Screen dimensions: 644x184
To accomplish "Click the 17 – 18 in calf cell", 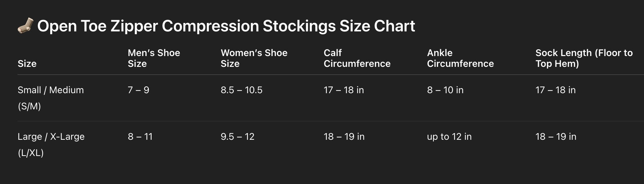I will (344, 90).
